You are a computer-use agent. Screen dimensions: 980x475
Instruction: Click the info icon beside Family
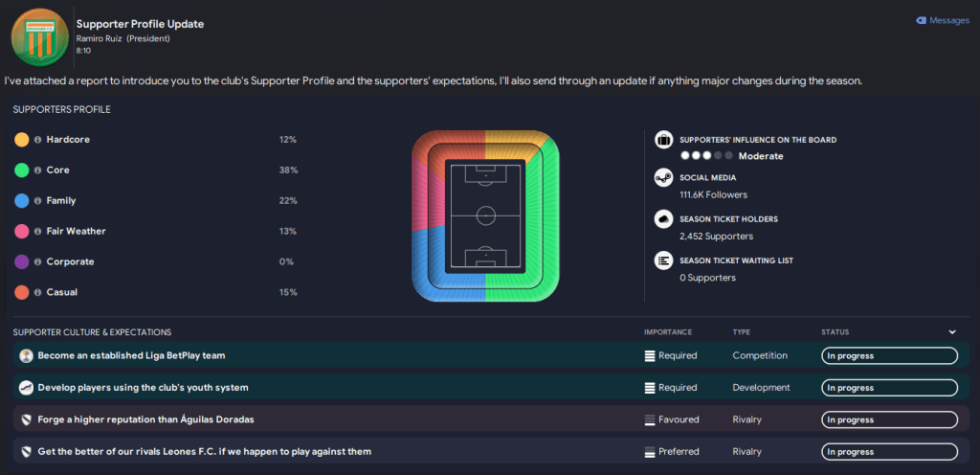(38, 201)
